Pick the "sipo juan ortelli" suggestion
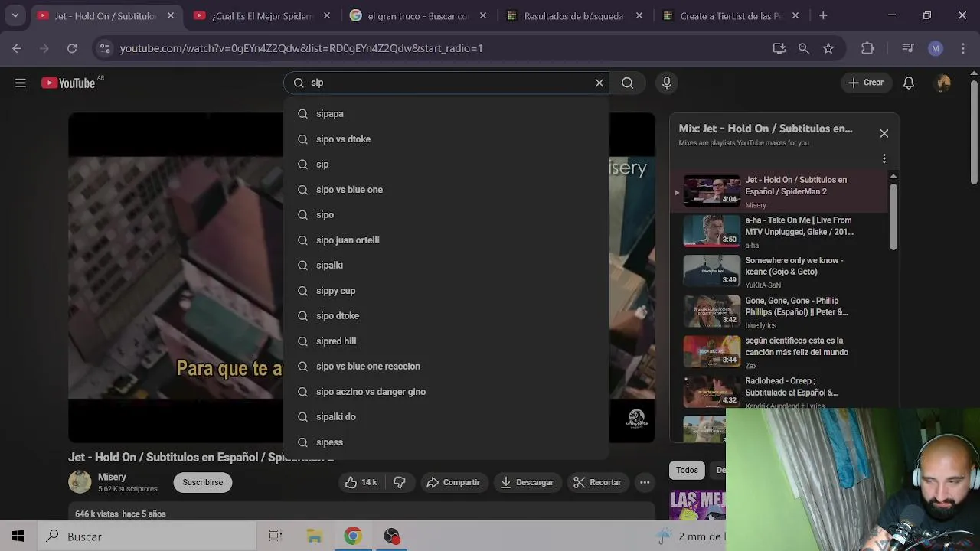The width and height of the screenshot is (980, 551). [x=446, y=240]
